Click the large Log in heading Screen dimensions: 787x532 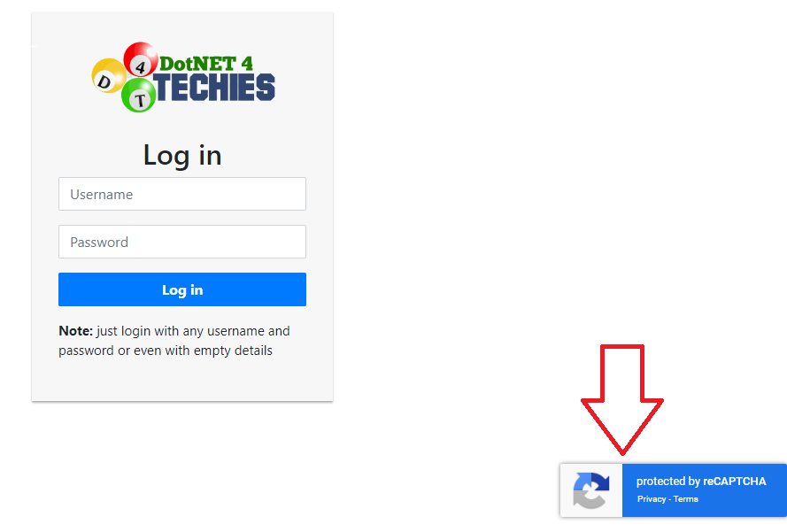click(182, 155)
